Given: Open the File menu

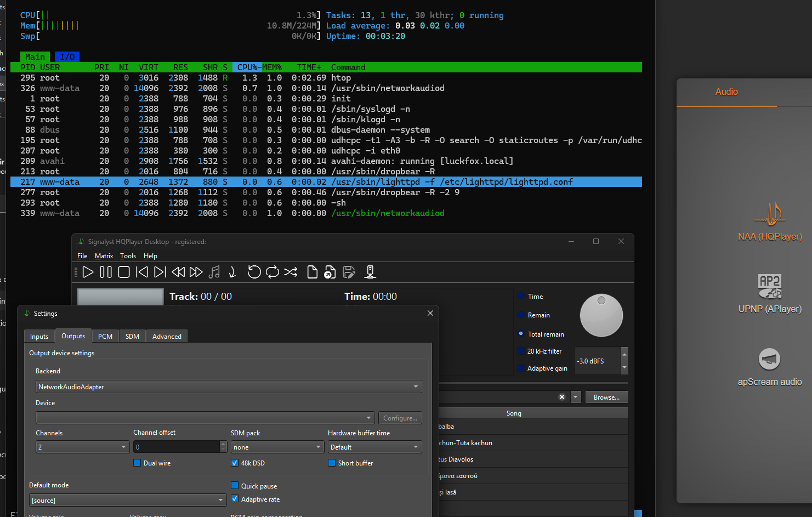Looking at the screenshot, I should pyautogui.click(x=82, y=256).
